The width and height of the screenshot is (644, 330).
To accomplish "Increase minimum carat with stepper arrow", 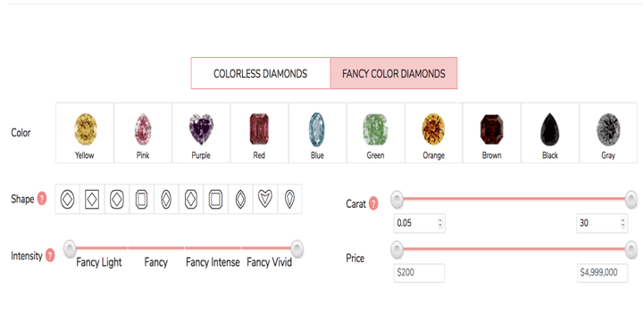I will (440, 220).
